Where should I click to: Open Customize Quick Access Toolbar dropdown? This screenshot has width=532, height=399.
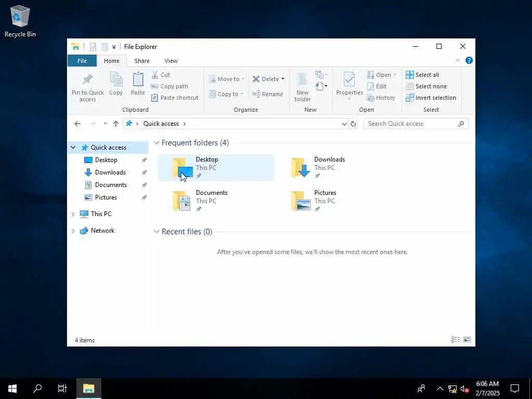[x=114, y=47]
